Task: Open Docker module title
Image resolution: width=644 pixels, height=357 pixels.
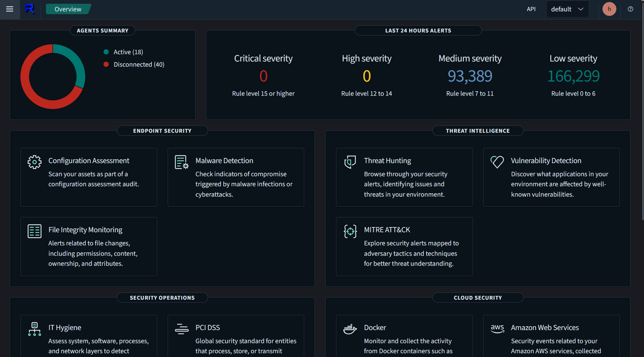Action: click(x=375, y=328)
